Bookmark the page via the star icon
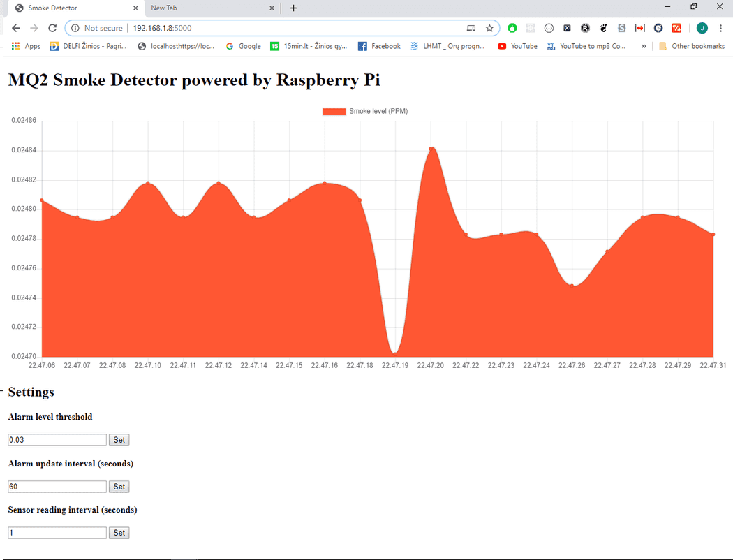Screen dimensions: 733x560 (489, 28)
